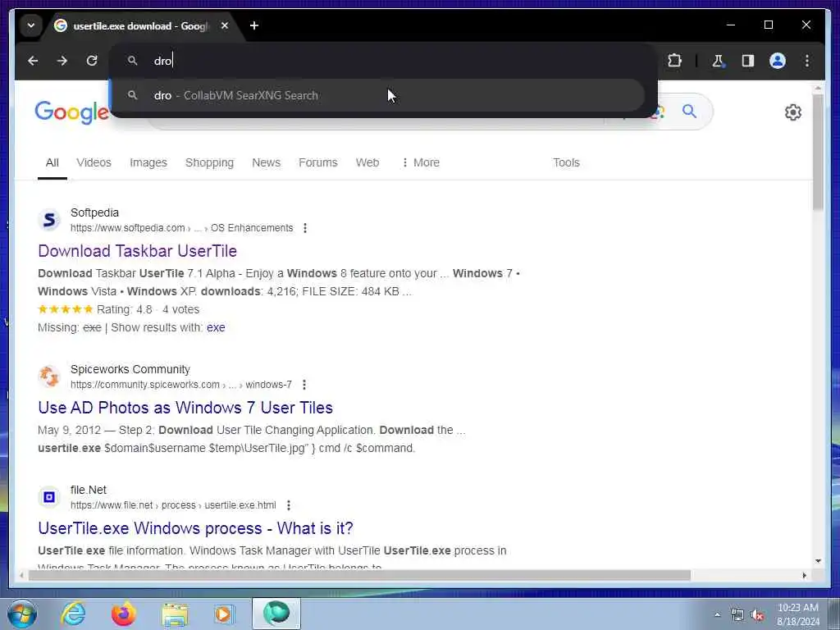Open the side panel icon
This screenshot has width=840, height=630.
point(748,61)
